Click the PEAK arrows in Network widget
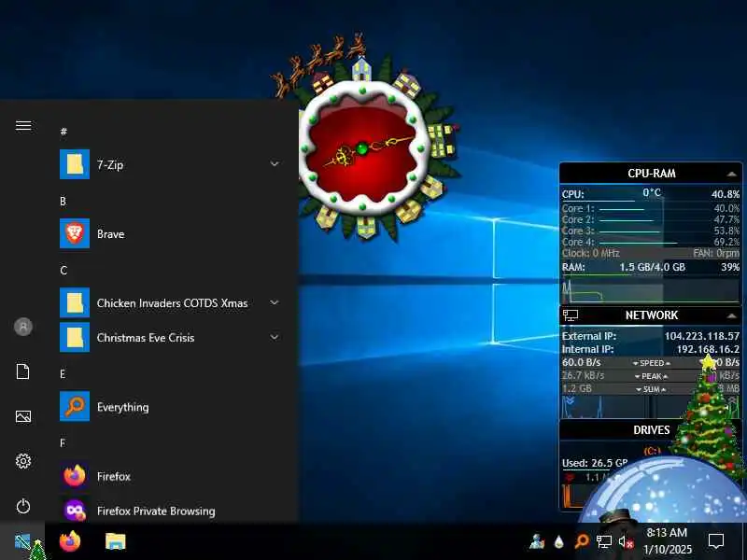This screenshot has width=747, height=560. coord(651,376)
